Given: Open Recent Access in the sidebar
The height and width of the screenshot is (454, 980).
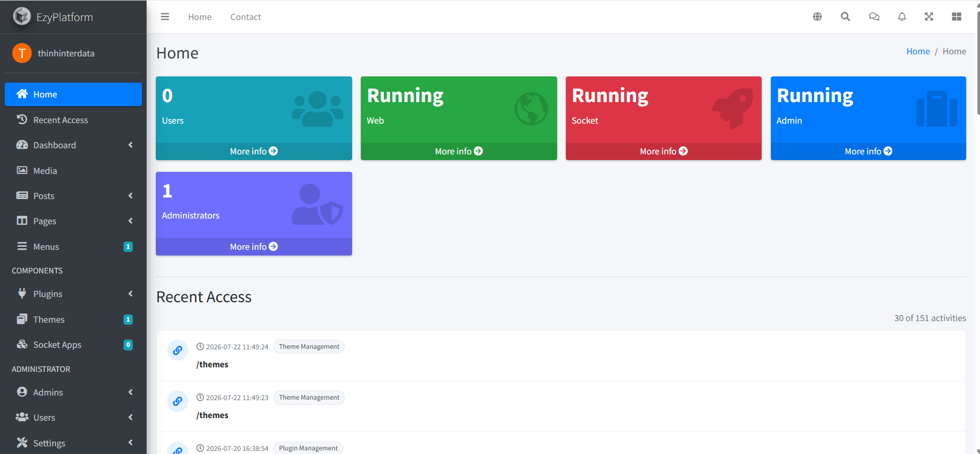Looking at the screenshot, I should point(73,120).
